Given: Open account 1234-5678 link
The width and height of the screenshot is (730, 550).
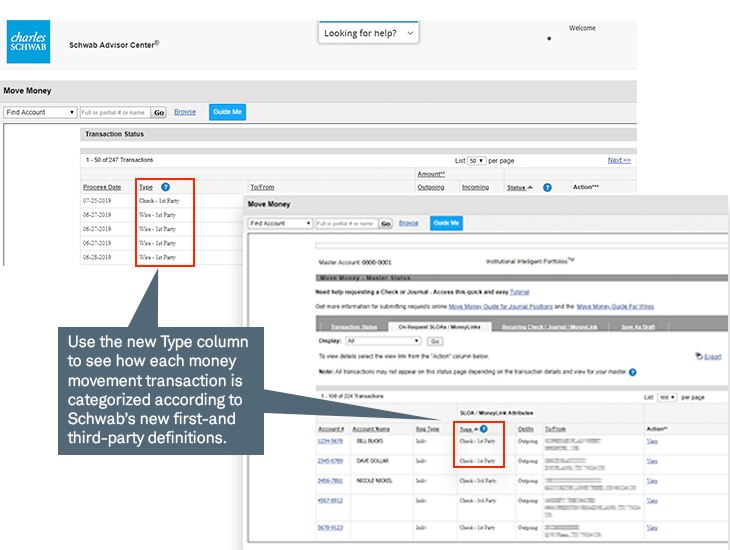Looking at the screenshot, I should pos(330,441).
